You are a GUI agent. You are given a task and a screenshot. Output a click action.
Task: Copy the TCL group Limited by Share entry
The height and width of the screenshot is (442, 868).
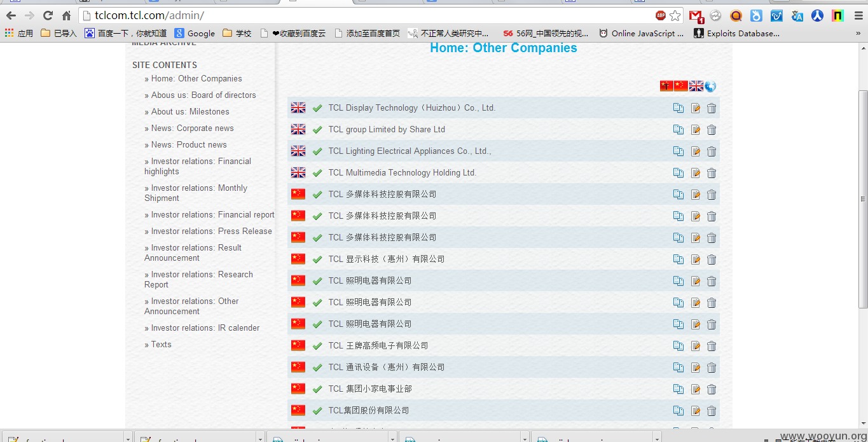679,130
